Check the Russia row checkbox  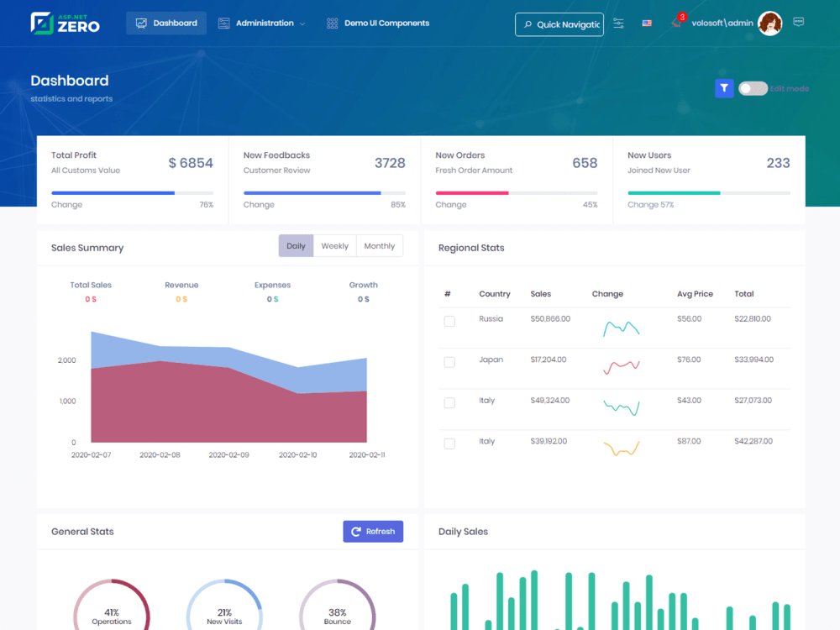click(x=449, y=321)
